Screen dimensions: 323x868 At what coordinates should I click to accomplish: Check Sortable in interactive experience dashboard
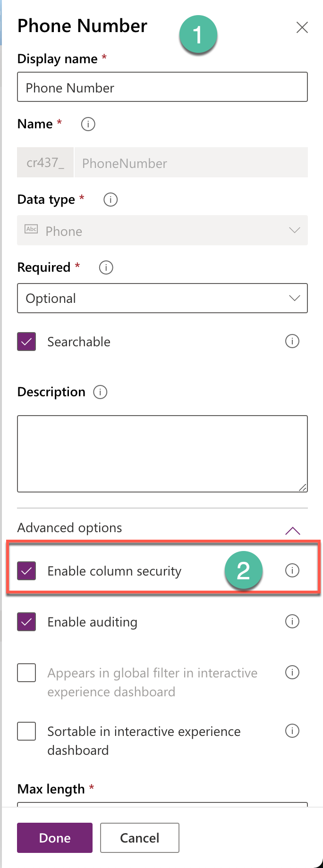[x=26, y=731]
